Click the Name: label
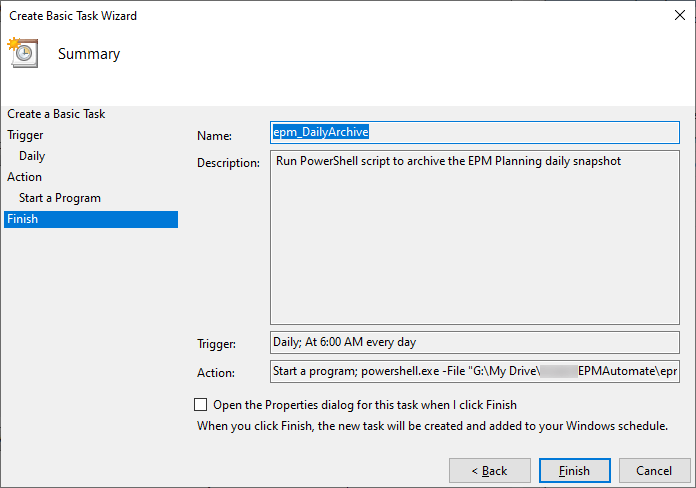The width and height of the screenshot is (696, 488). coord(214,135)
